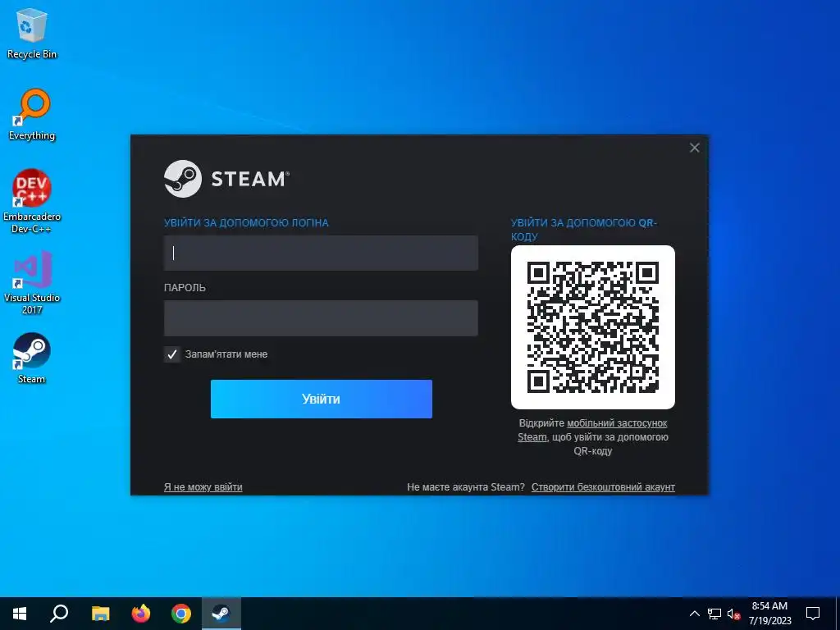This screenshot has height=630, width=840.
Task: Click the QR code image
Action: click(592, 327)
